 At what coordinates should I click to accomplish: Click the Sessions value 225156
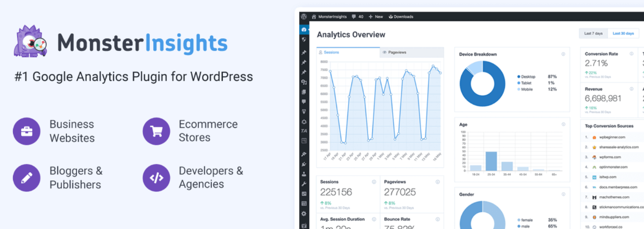click(x=336, y=192)
